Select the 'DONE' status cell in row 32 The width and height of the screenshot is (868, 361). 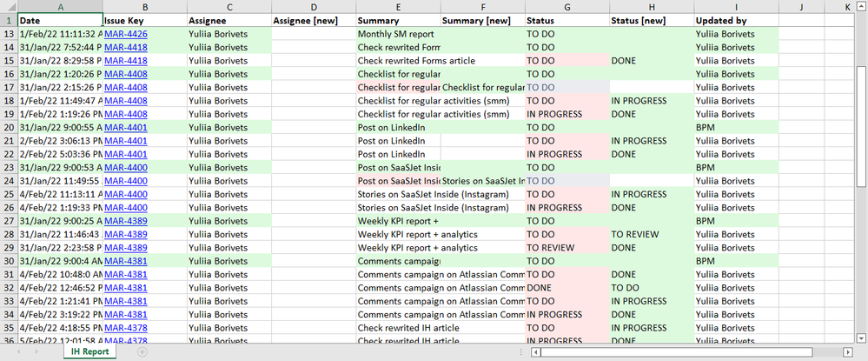click(x=567, y=288)
